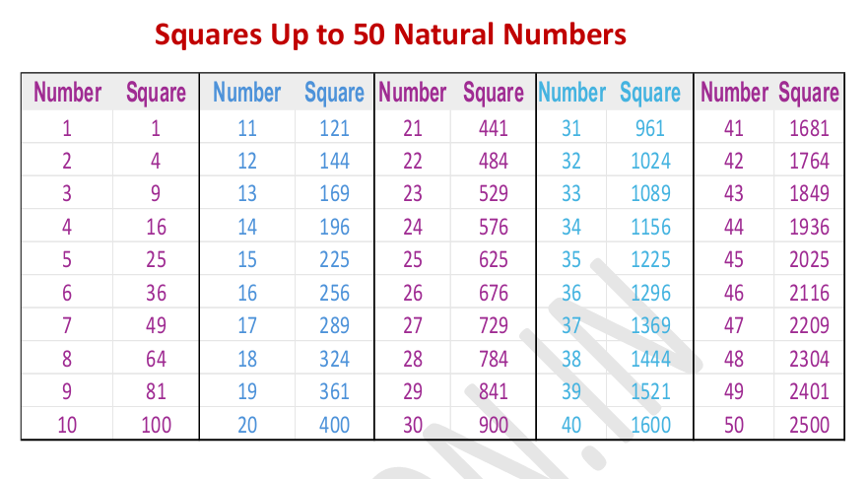Select the square value 64
Viewport: 868px width, 479px height.
156,359
